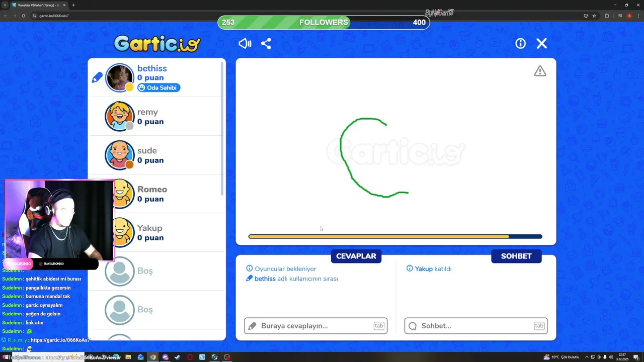Click the Oda Sahibi room owner badge
Viewport: 644px width, 362px height.
(x=158, y=87)
